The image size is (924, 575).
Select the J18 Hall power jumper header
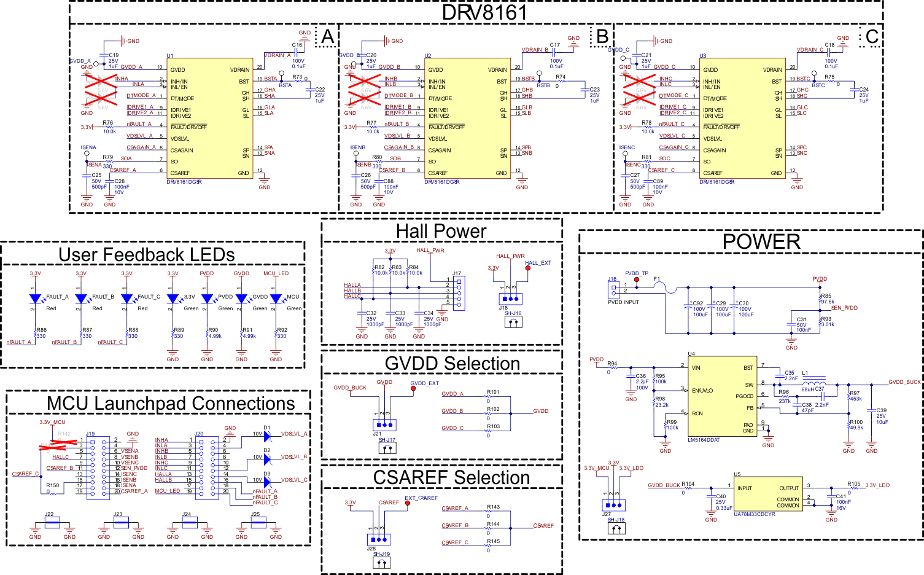coord(510,299)
